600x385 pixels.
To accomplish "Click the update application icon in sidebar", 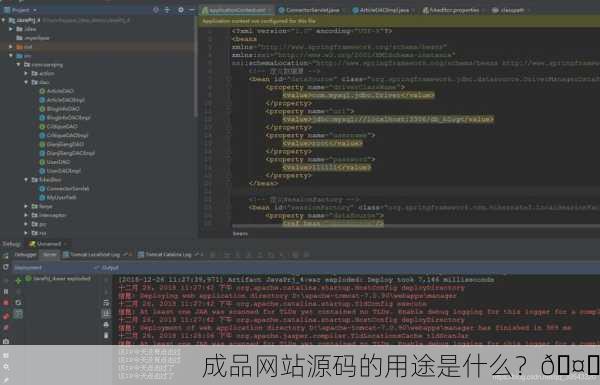I will 18,314.
